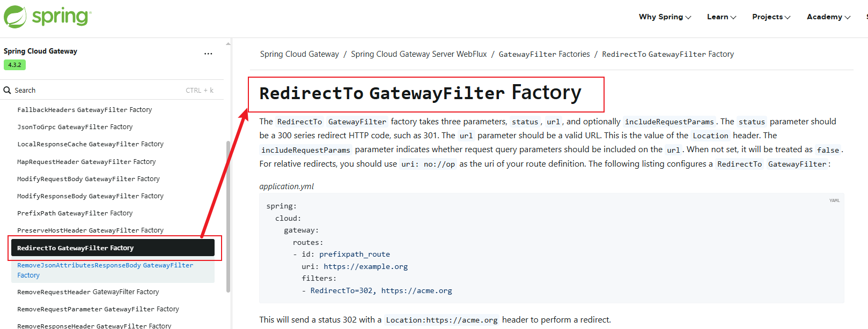Click the 'routes:' line in code block
This screenshot has height=329, width=868.
click(x=308, y=242)
